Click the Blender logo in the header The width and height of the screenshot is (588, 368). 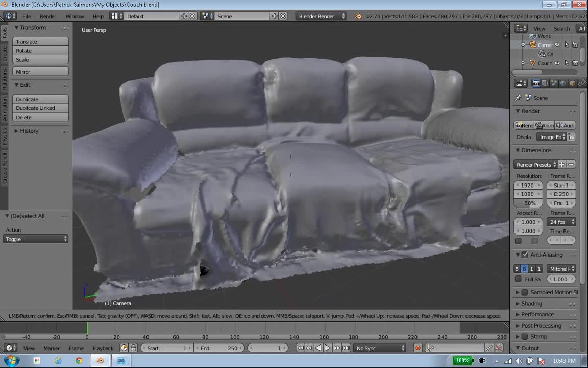pos(9,16)
